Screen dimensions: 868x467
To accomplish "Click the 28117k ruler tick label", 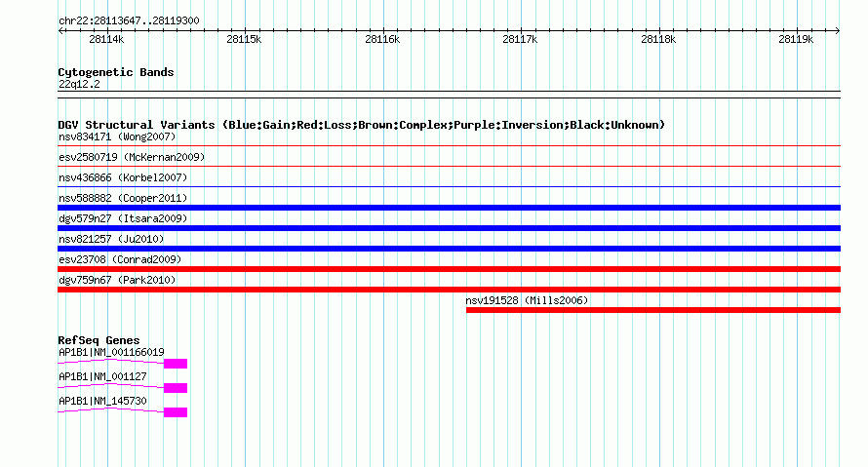I will (x=520, y=39).
